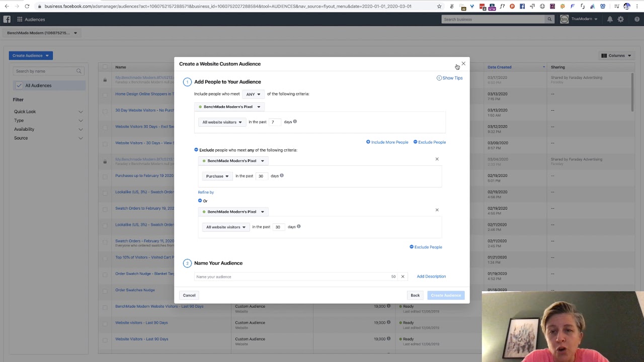Open the Purchase event dropdown
The image size is (644, 362).
pos(217,176)
